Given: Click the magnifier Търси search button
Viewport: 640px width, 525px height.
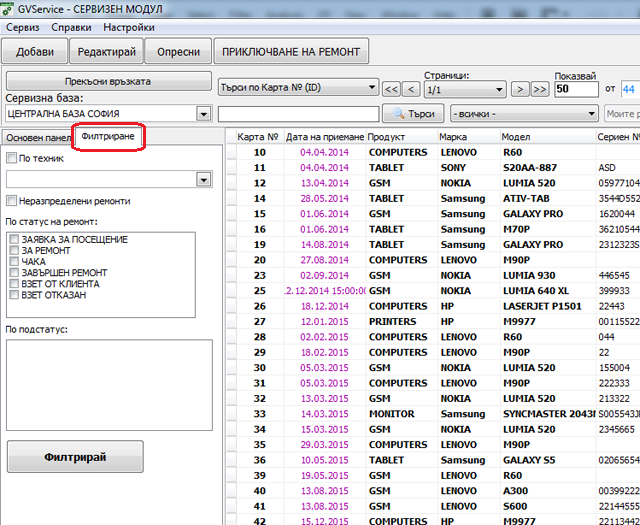Looking at the screenshot, I should pyautogui.click(x=413, y=113).
